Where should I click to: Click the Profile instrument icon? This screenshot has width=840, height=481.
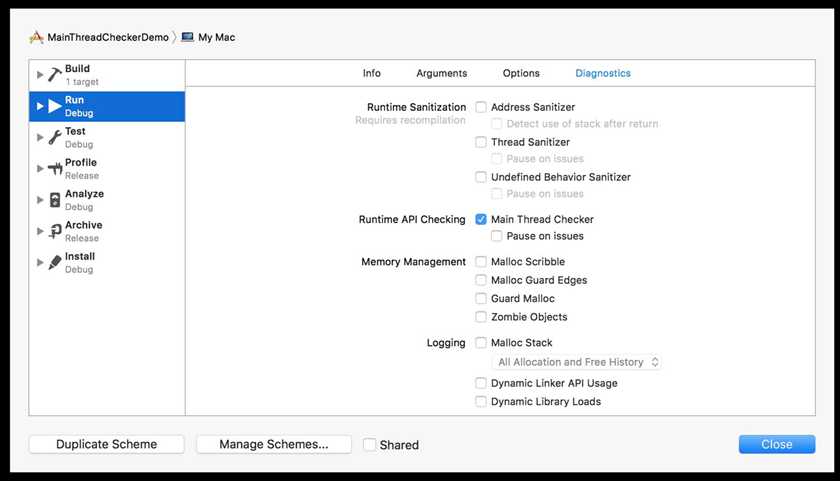pyautogui.click(x=55, y=169)
